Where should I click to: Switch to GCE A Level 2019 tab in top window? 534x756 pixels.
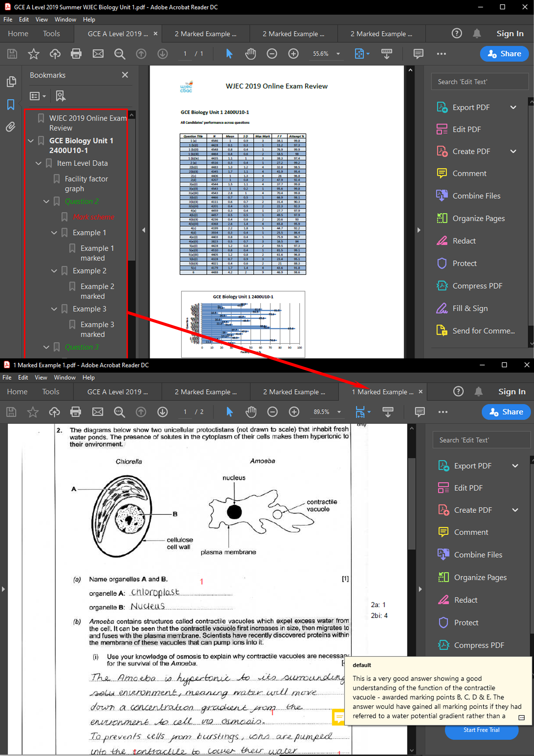coord(118,34)
